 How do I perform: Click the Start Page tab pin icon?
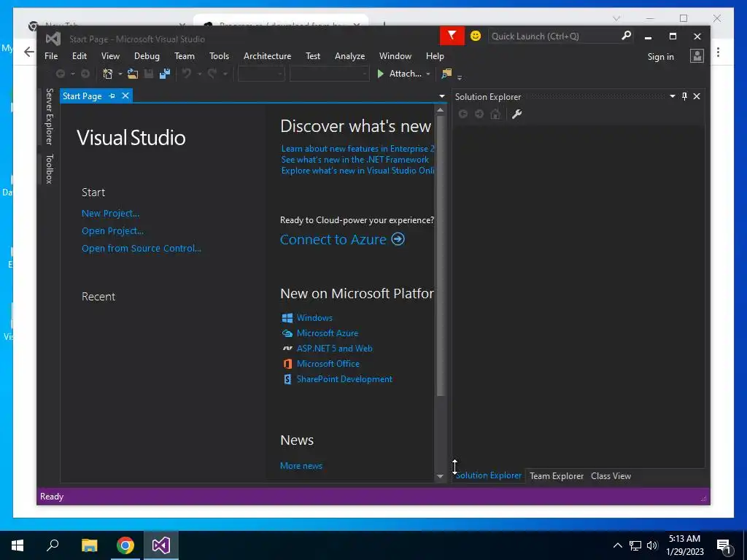[112, 96]
